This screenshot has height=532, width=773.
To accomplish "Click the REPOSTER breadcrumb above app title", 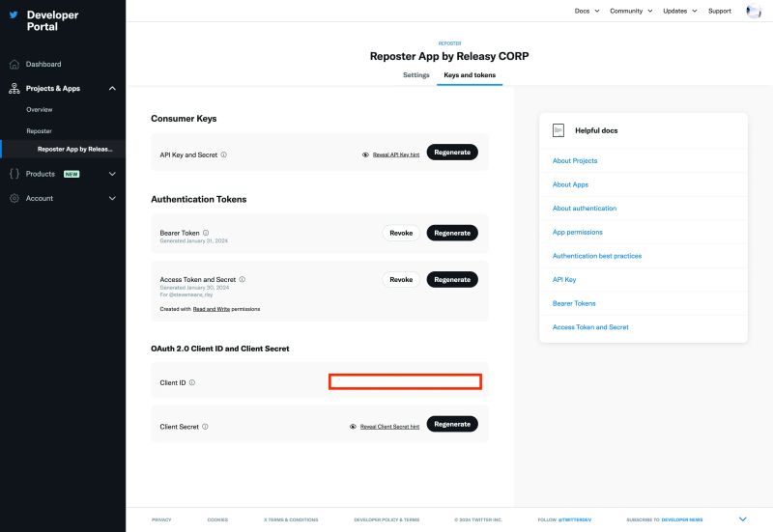I will (x=449, y=43).
